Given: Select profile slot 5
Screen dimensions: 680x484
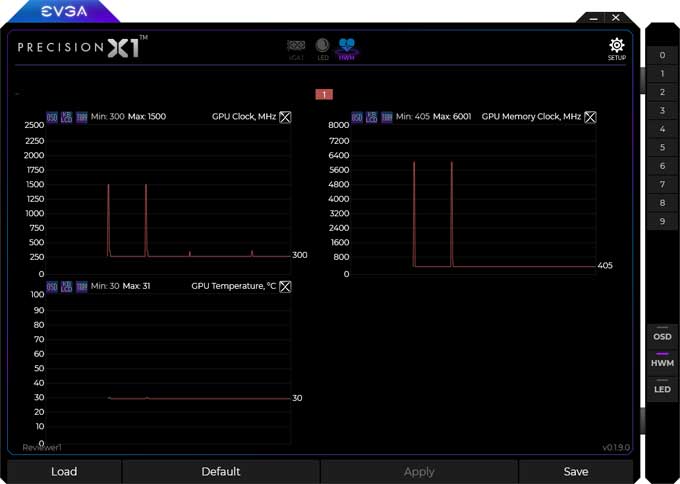Looking at the screenshot, I should pyautogui.click(x=662, y=147).
